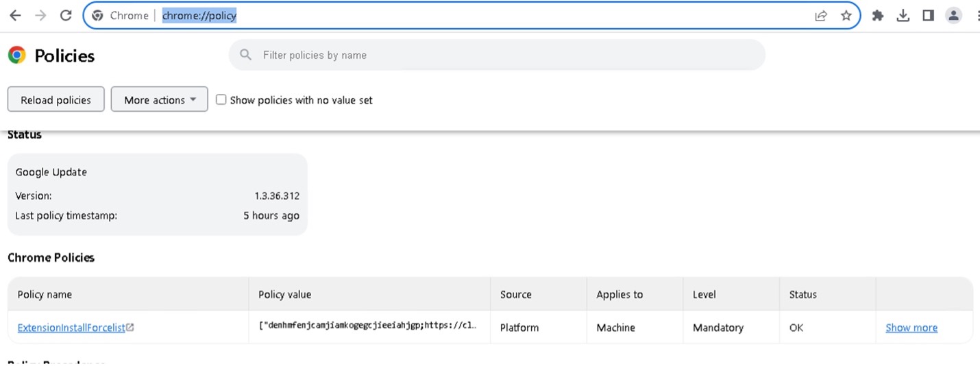This screenshot has width=980, height=366.
Task: Enable Show policies with no value set
Action: point(221,99)
